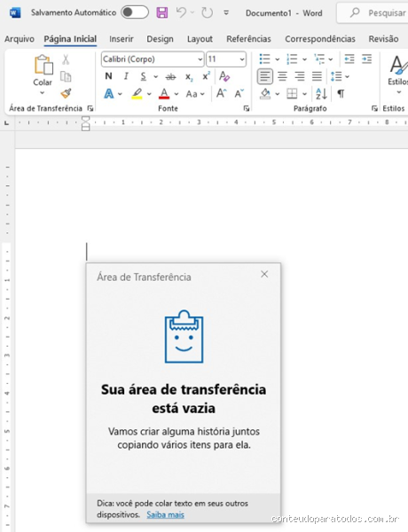Align text right
The height and width of the screenshot is (532, 408).
point(300,76)
